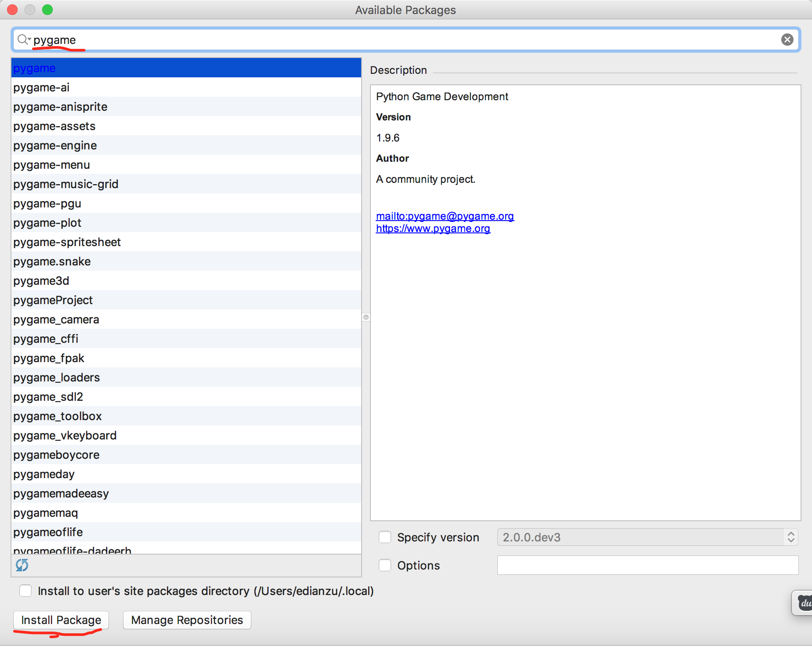The height and width of the screenshot is (646, 812).
Task: Select pygame-ai in the list
Action: [x=186, y=87]
